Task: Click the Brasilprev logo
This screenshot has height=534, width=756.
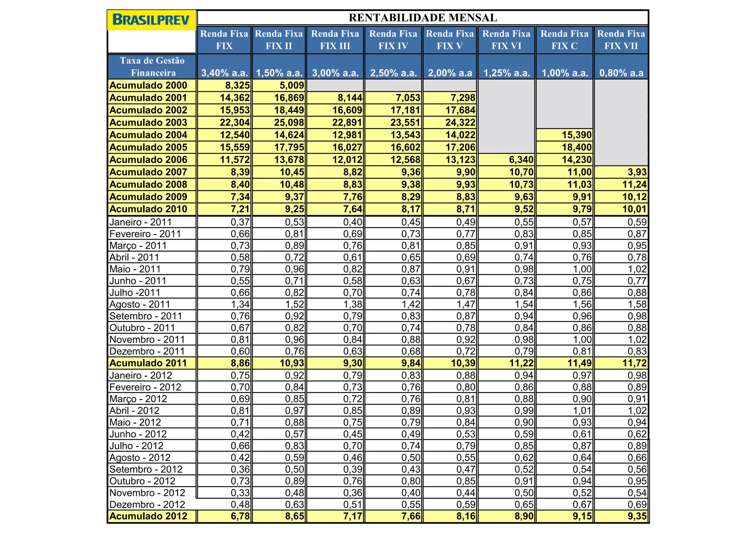Action: (151, 20)
